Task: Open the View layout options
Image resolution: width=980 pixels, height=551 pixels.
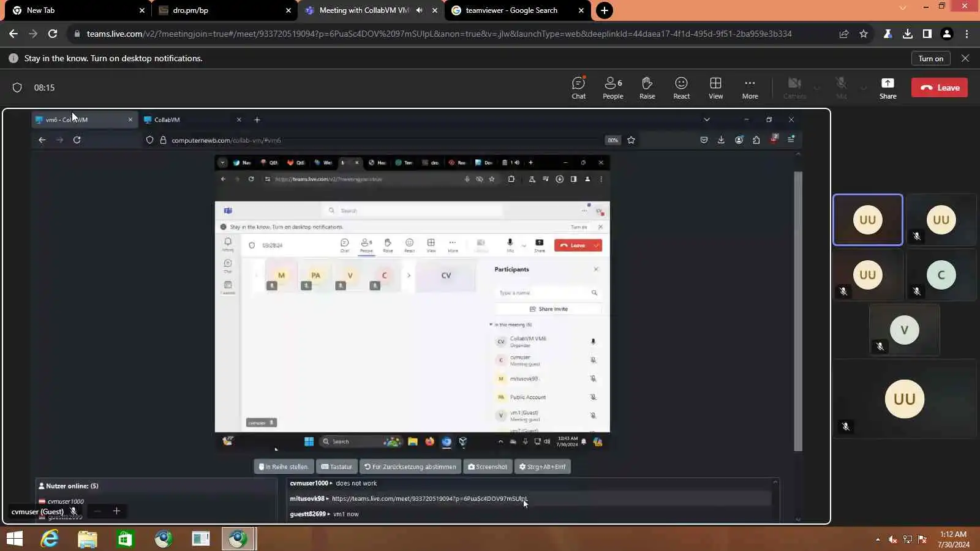Action: (x=715, y=88)
